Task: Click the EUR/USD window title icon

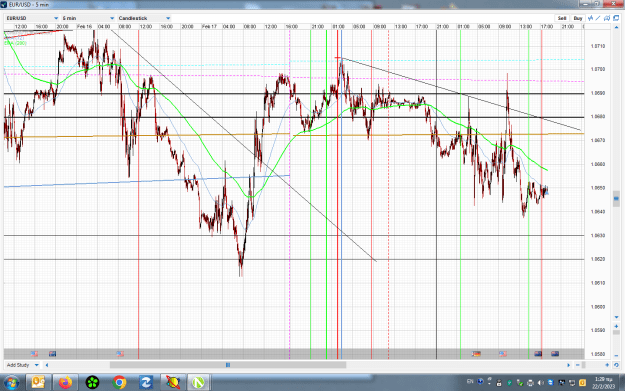Action: [4, 4]
